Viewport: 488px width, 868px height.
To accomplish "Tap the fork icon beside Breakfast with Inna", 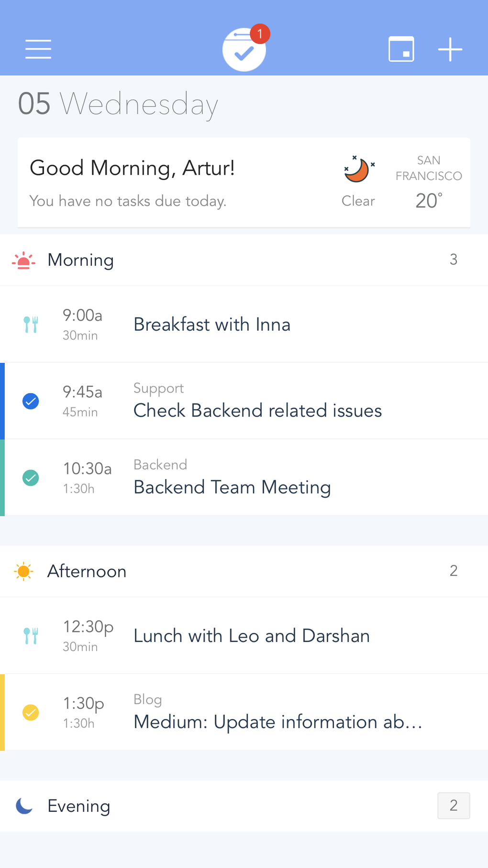I will 31,325.
